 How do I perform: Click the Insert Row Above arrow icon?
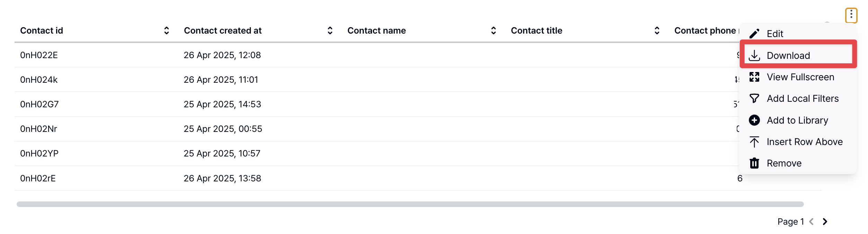[754, 142]
